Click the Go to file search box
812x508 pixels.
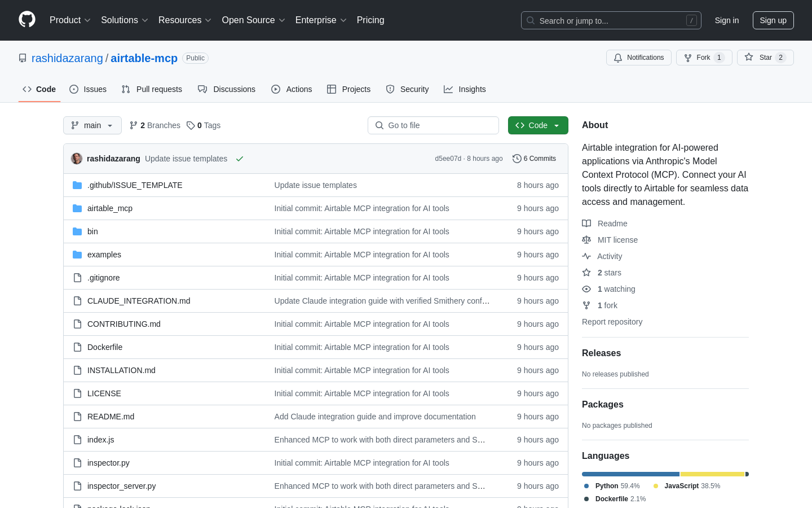433,125
